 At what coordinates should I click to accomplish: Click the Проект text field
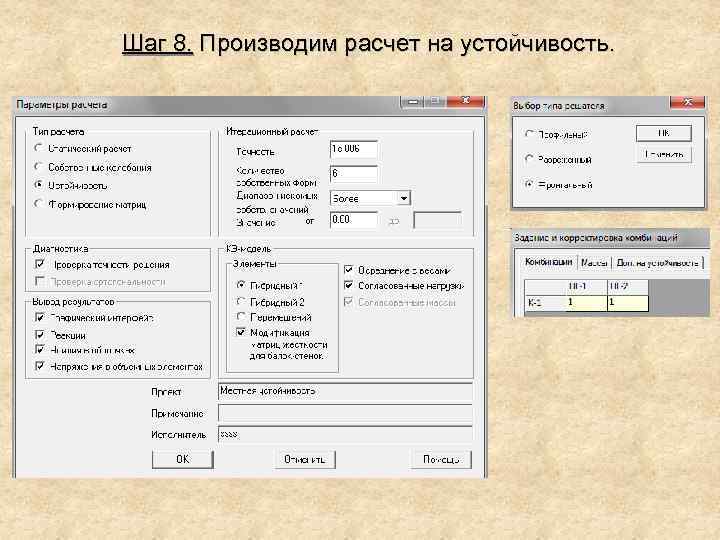coord(345,391)
